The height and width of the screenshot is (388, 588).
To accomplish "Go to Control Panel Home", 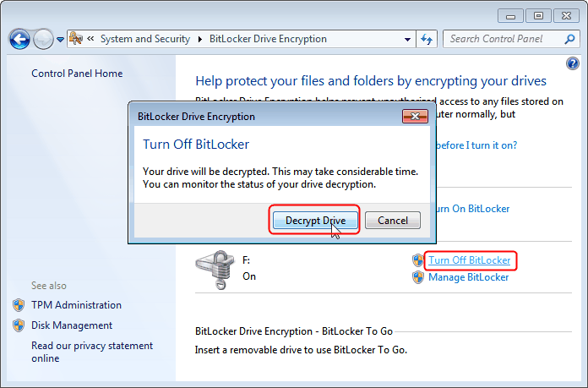I will pyautogui.click(x=77, y=74).
